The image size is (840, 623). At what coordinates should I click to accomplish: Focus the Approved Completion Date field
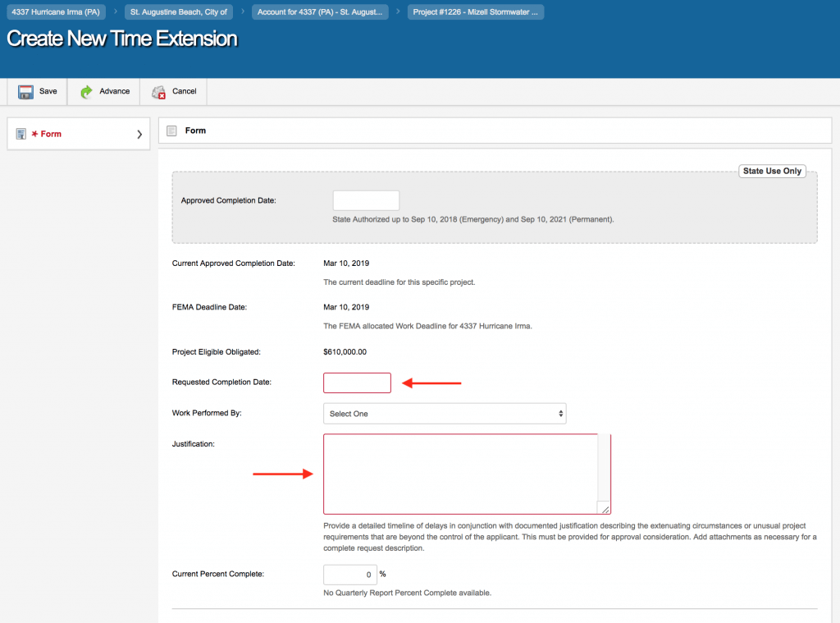(366, 200)
